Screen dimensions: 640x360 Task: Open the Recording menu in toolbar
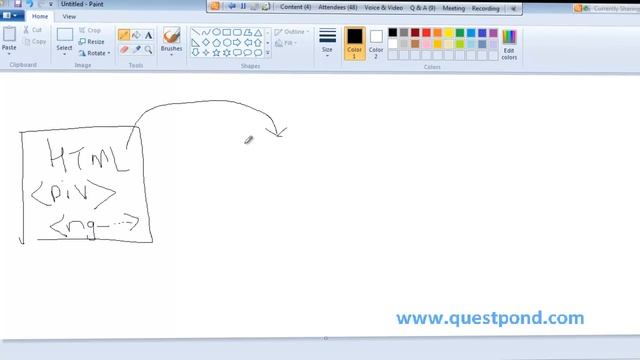click(485, 8)
